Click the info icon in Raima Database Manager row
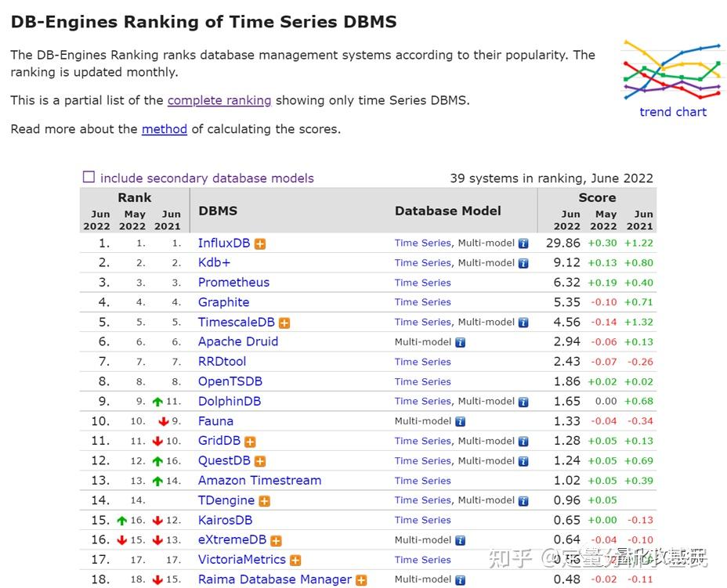The width and height of the screenshot is (727, 588). pos(460,580)
